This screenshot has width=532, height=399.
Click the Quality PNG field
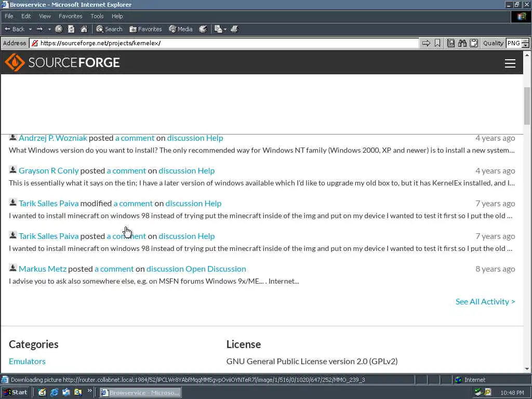[x=514, y=43]
